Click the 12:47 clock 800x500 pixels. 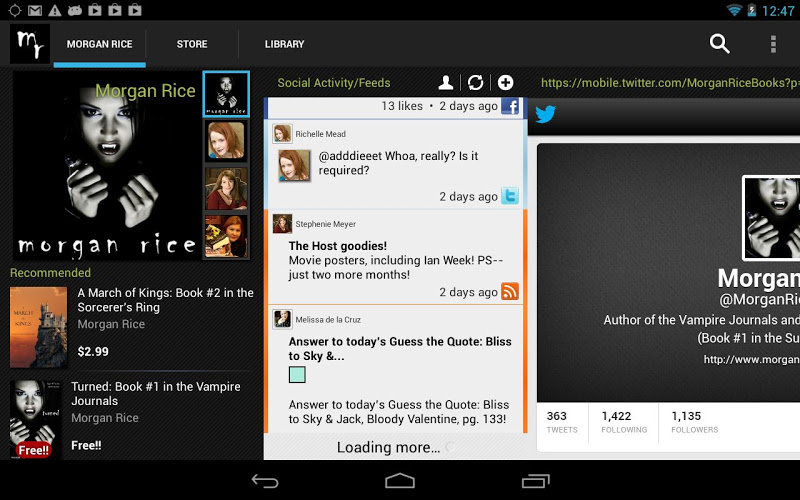[x=778, y=11]
